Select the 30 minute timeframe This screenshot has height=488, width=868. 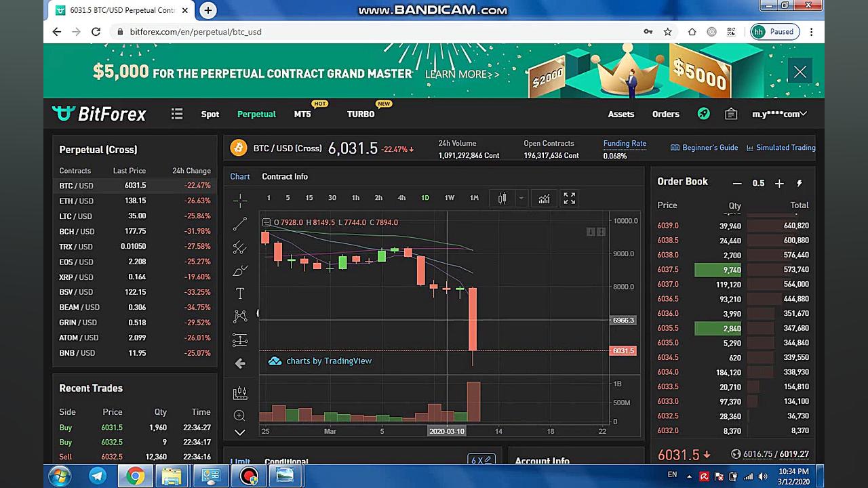(x=332, y=198)
